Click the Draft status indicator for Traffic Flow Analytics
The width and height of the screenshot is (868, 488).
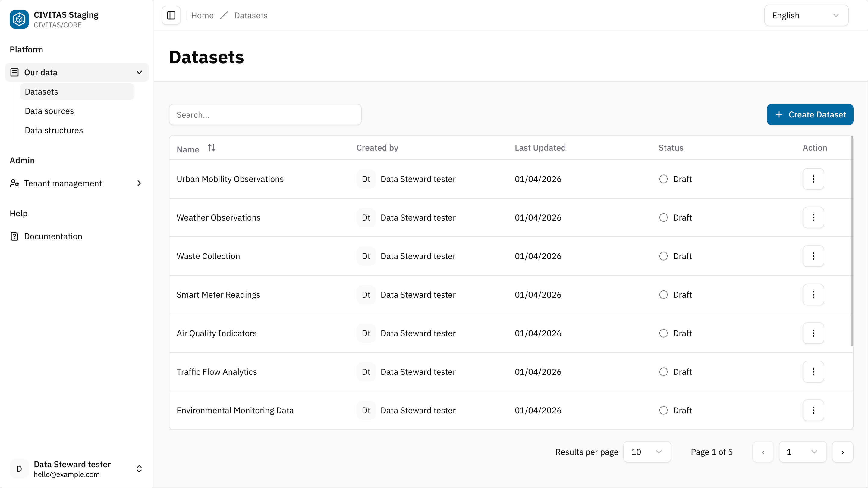click(663, 371)
